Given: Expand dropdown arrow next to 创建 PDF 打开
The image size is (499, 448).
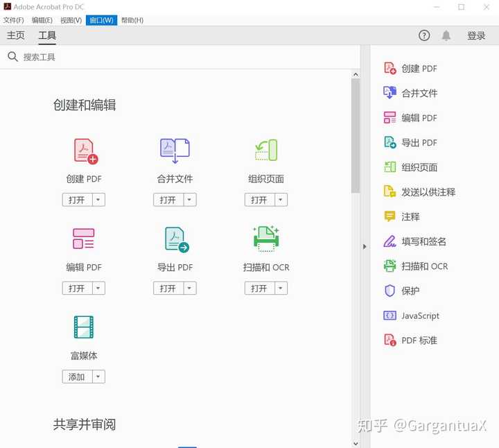Looking at the screenshot, I should click(x=98, y=200).
